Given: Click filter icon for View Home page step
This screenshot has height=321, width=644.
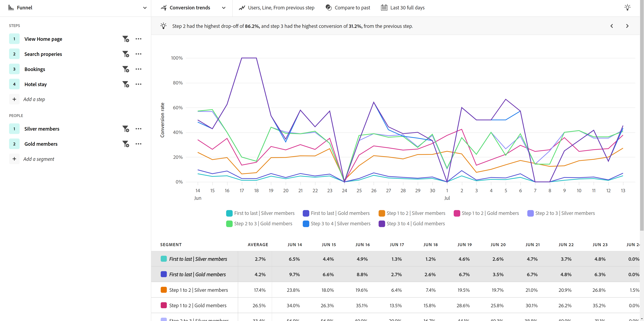Looking at the screenshot, I should [x=125, y=39].
